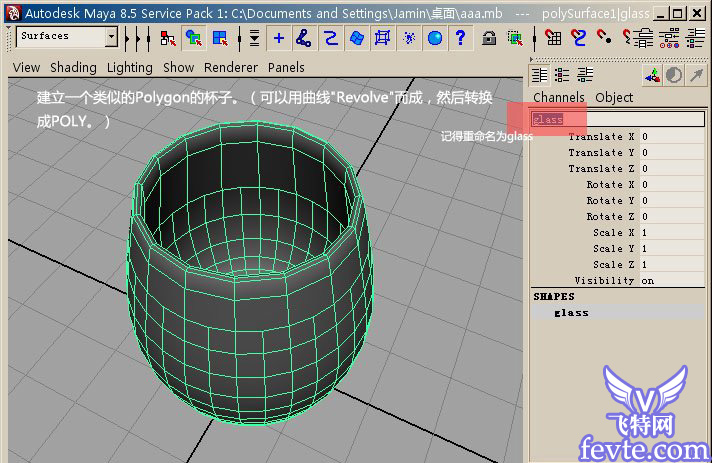Open the Shading menu

[73, 67]
